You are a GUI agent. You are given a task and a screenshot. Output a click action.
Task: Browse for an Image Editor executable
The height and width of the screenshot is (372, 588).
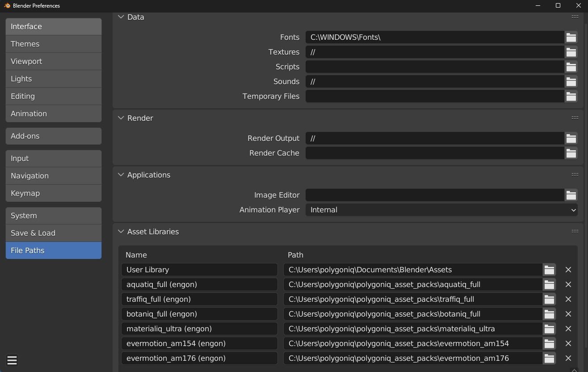[571, 195]
